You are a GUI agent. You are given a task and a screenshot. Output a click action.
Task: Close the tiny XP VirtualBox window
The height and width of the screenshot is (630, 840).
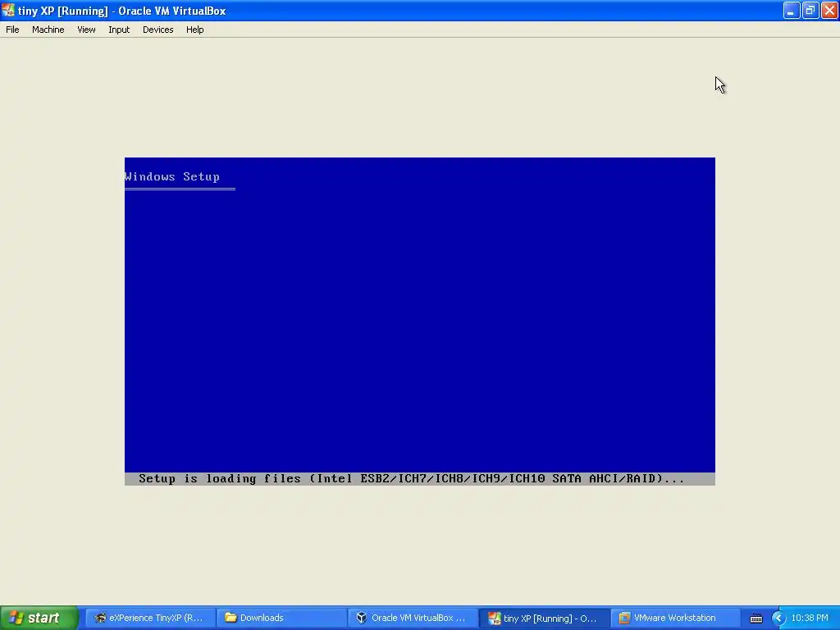829,10
